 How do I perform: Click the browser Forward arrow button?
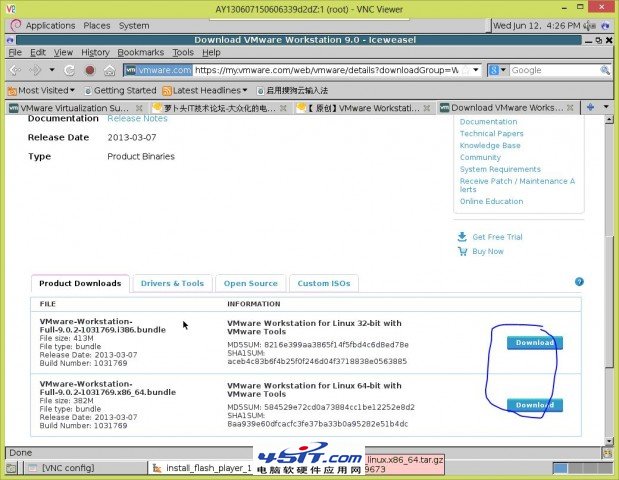click(35, 70)
